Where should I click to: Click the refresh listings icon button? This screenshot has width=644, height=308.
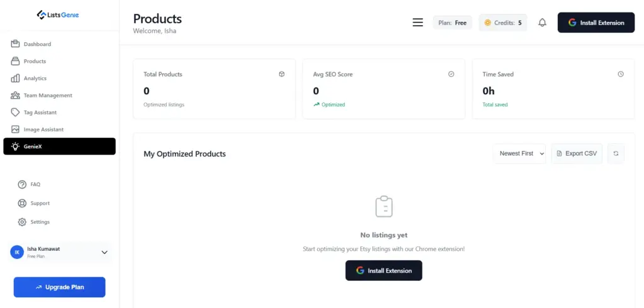tap(616, 153)
